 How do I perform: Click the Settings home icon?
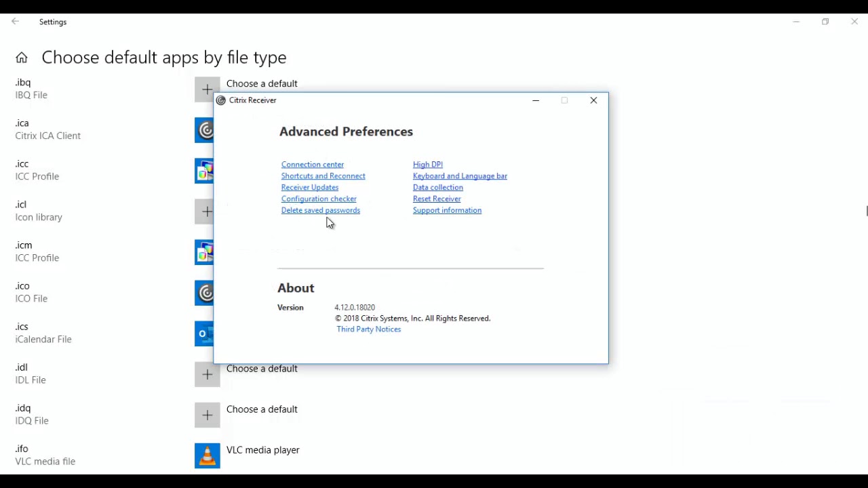tap(22, 58)
